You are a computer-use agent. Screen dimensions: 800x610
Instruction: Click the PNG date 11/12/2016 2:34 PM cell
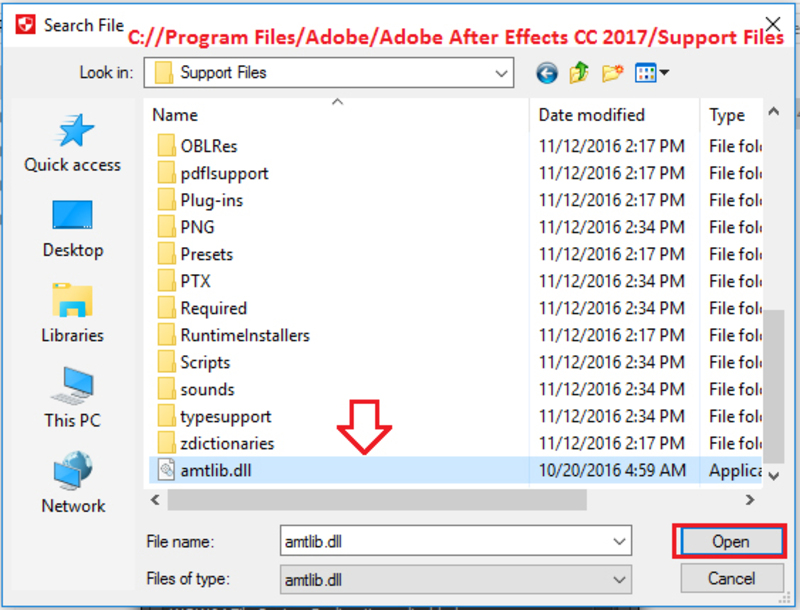[612, 227]
